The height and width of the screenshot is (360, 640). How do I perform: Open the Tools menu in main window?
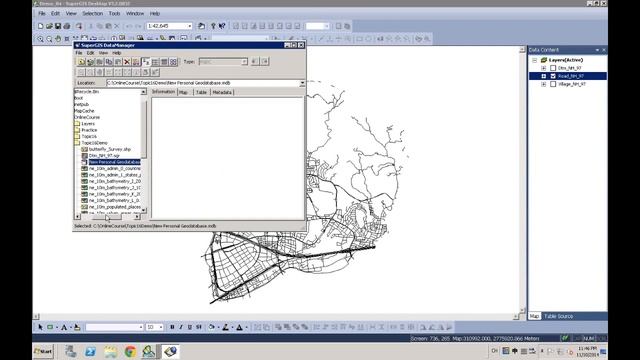(114, 13)
